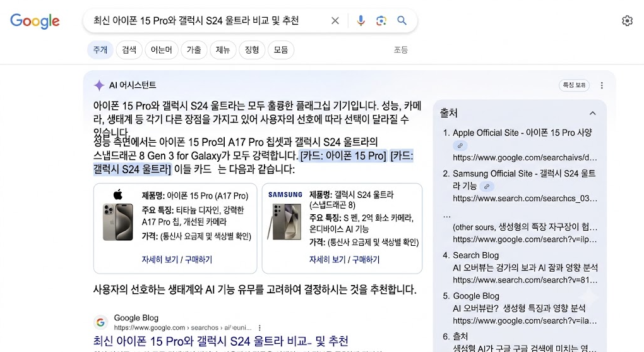The image size is (644, 352).
Task: Open result title 최신 아이폰 15 Pro와 갤럭시 비교
Action: pyautogui.click(x=220, y=341)
